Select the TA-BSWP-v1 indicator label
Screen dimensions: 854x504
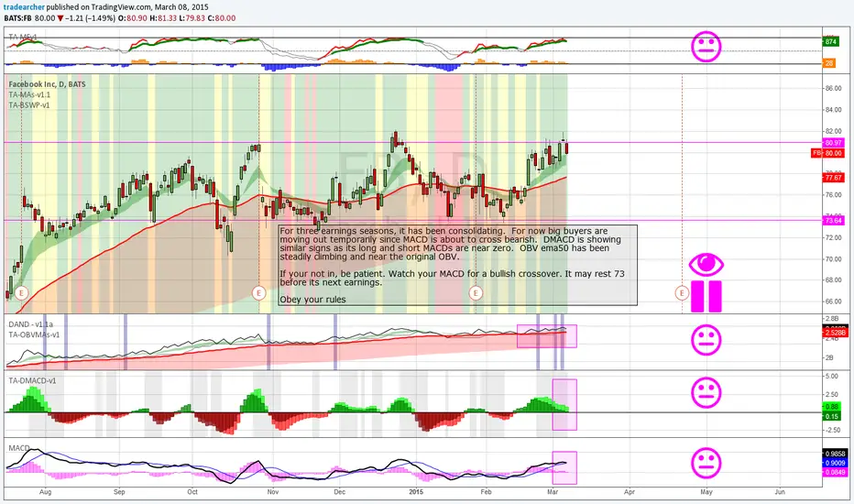click(x=29, y=104)
